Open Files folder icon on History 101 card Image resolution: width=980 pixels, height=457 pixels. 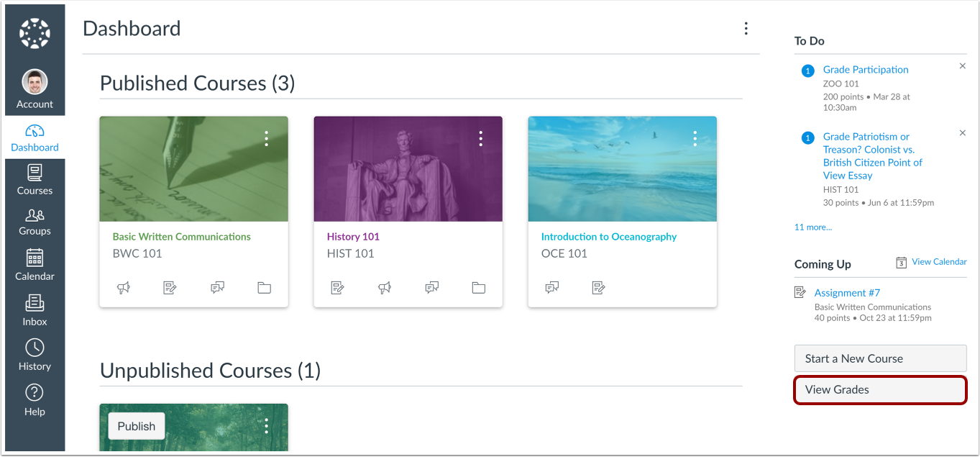[x=479, y=287]
